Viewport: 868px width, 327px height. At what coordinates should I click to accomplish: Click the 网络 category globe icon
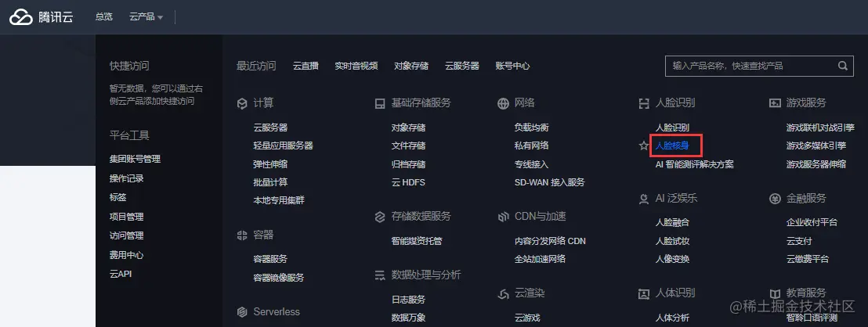click(x=503, y=103)
